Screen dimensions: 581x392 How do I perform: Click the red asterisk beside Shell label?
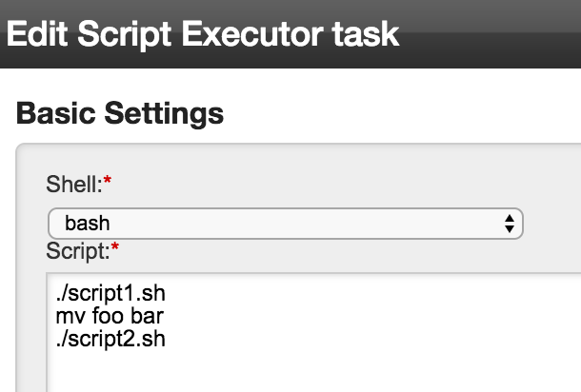point(108,181)
